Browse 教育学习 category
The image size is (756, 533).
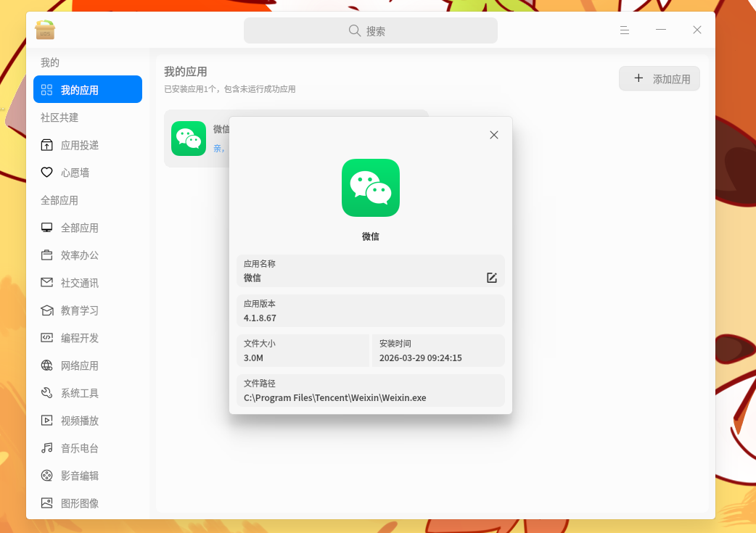(x=88, y=310)
